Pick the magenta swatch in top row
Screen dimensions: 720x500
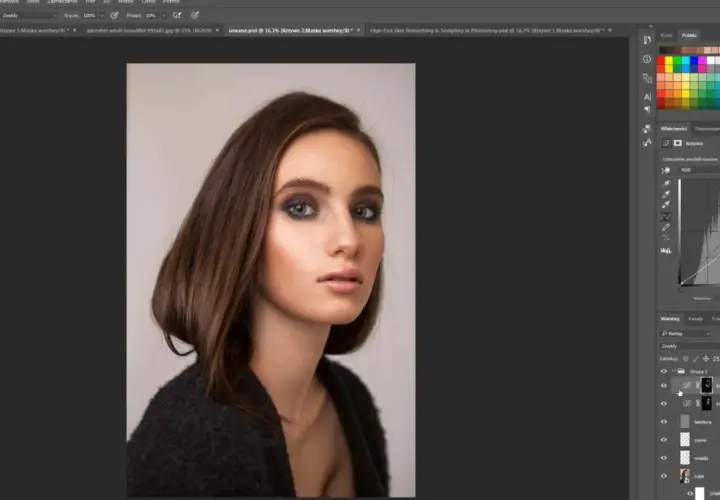702,60
